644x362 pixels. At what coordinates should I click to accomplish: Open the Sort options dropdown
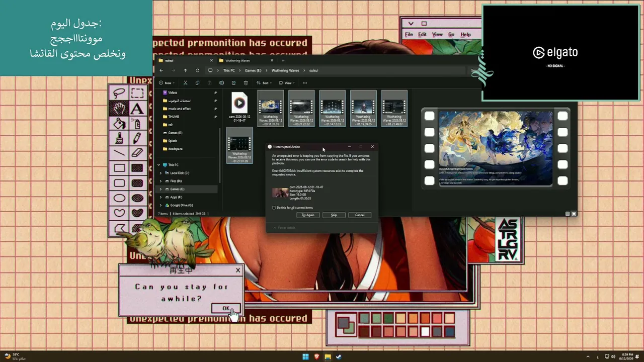[x=264, y=83]
